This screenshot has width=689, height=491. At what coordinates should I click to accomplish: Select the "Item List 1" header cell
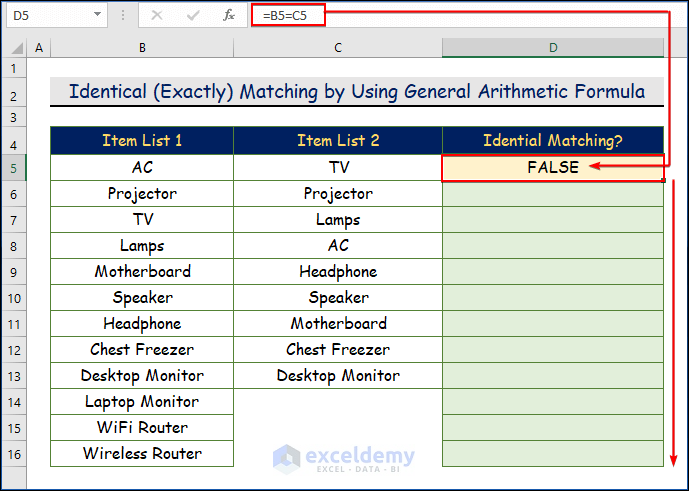(x=142, y=141)
